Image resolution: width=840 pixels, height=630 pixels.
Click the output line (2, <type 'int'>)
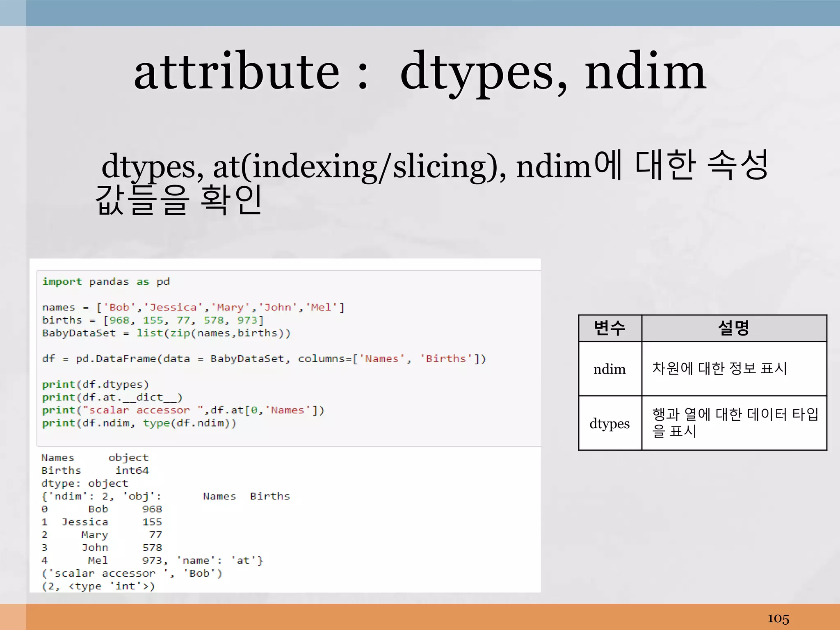point(98,586)
